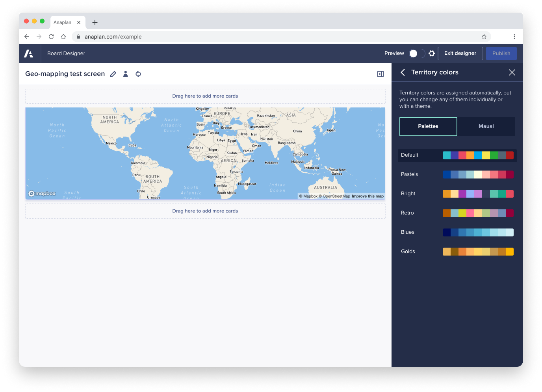The width and height of the screenshot is (542, 392).
Task: Select the Default color palette
Action: (457, 155)
